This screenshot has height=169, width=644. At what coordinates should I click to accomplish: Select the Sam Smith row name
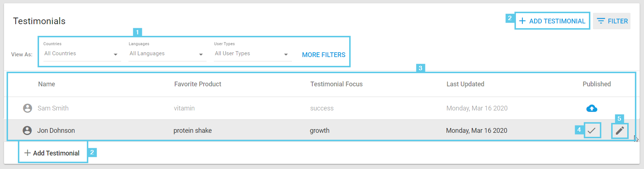click(53, 108)
